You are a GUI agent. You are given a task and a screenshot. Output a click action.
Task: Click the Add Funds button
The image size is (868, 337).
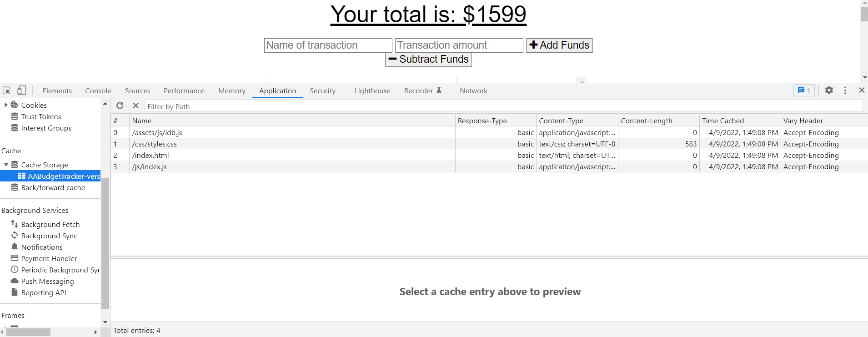click(x=559, y=45)
